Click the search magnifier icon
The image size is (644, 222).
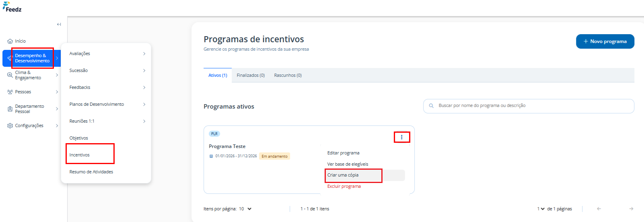[431, 106]
